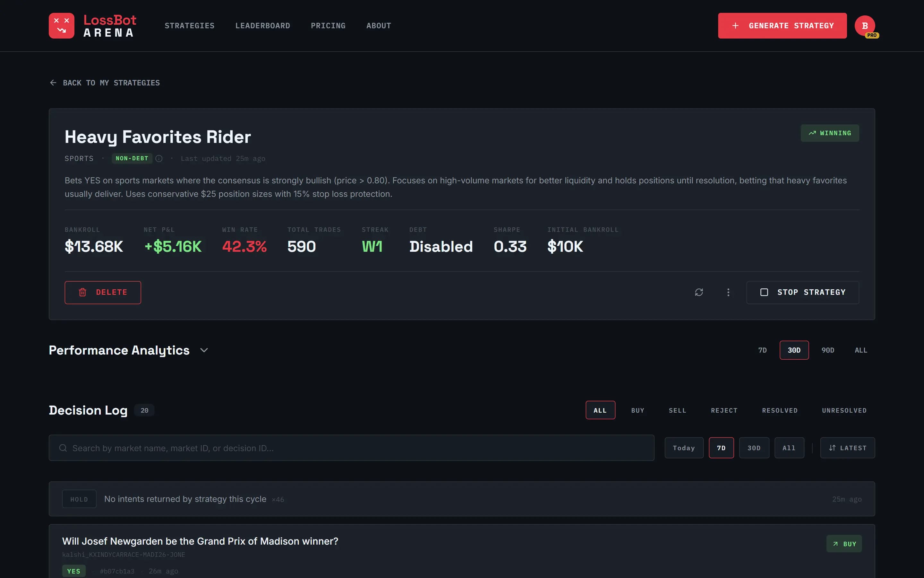Image resolution: width=924 pixels, height=578 pixels.
Task: Click the Decision Log count badge 20
Action: tap(144, 410)
